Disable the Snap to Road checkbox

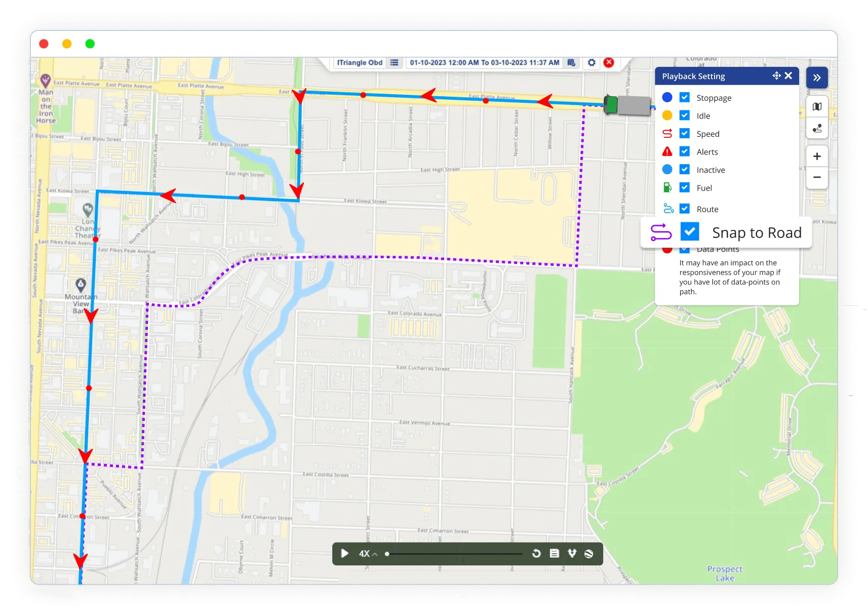690,232
